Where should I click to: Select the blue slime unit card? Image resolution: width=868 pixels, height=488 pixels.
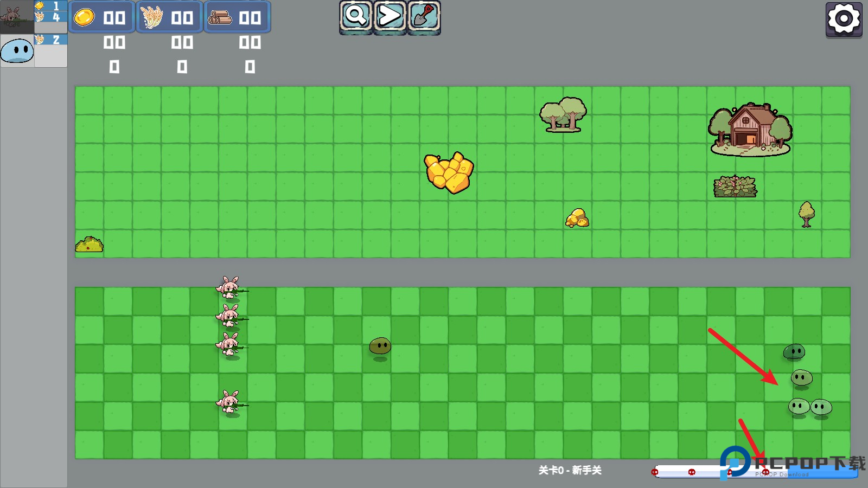point(17,51)
